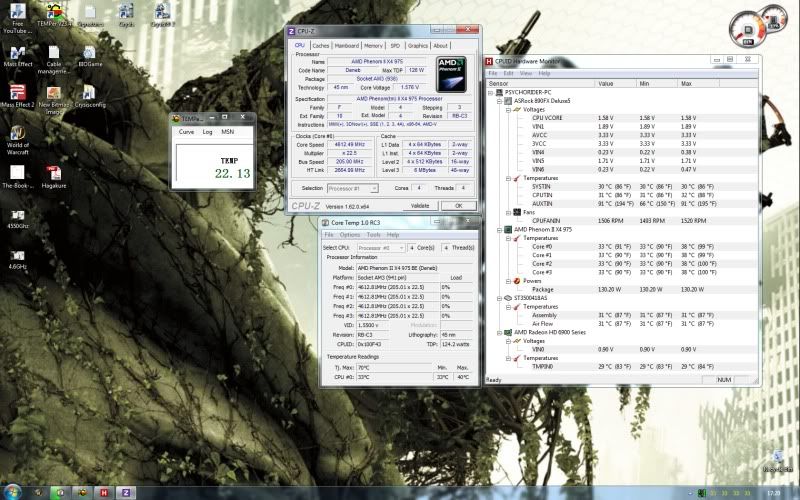Open the Free YouTube desktop shortcut
Image resolution: width=800 pixels, height=500 pixels.
click(x=18, y=18)
